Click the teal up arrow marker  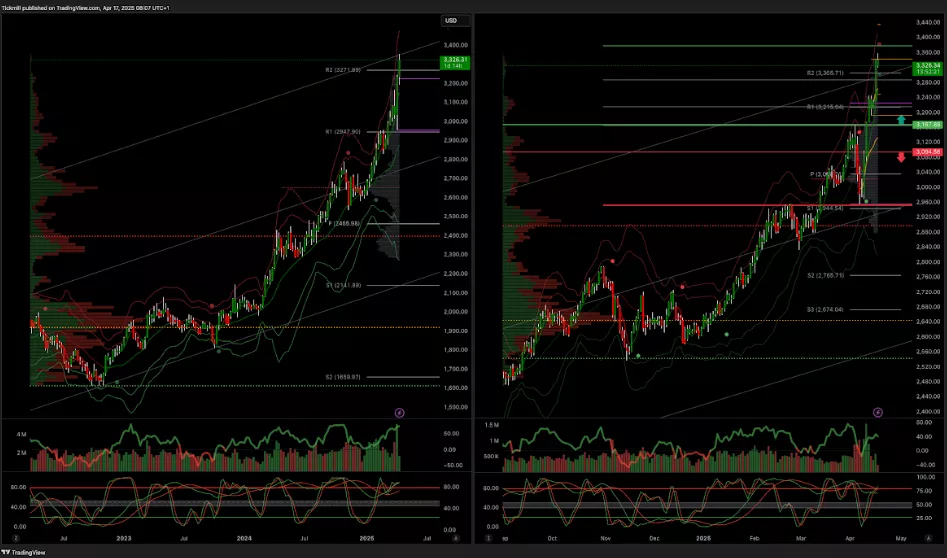pyautogui.click(x=901, y=120)
